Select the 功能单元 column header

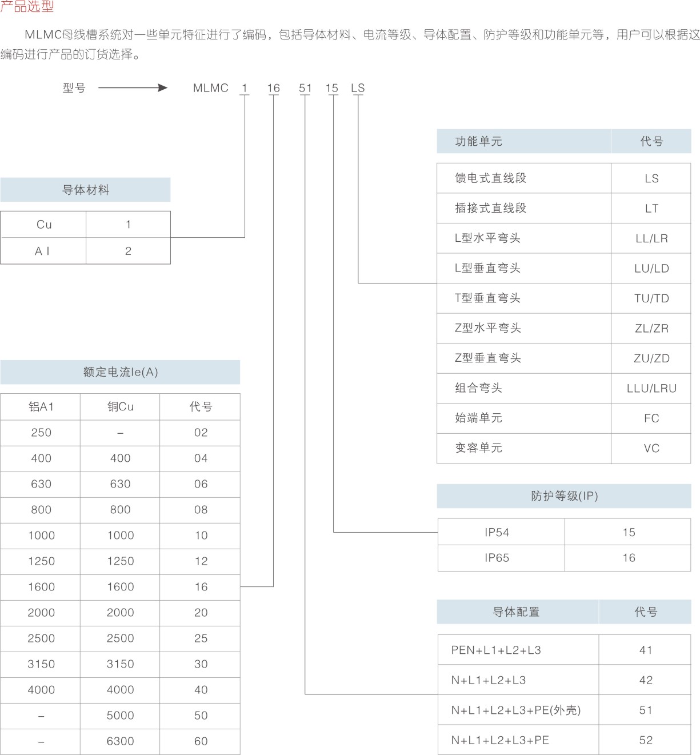pyautogui.click(x=478, y=141)
